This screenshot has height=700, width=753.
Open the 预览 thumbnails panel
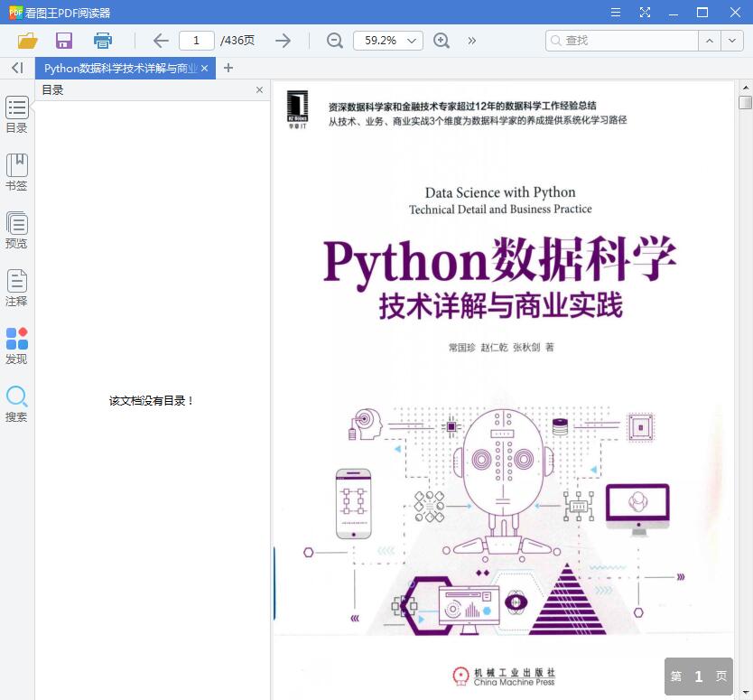[16, 230]
